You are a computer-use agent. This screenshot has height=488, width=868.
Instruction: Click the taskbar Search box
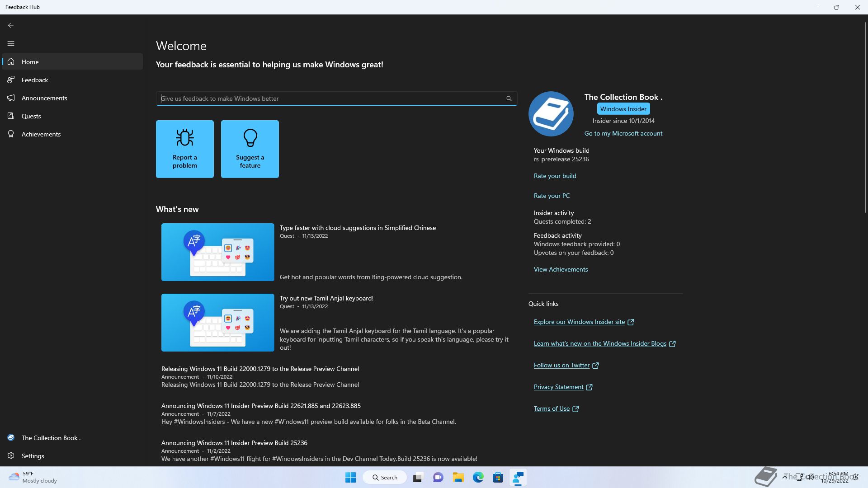(x=385, y=478)
